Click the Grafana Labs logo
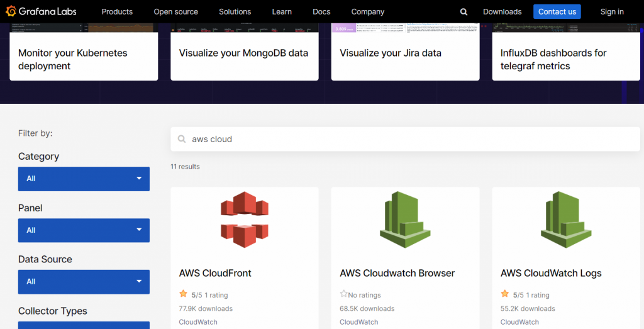Viewport: 644px width, 329px height. (41, 11)
